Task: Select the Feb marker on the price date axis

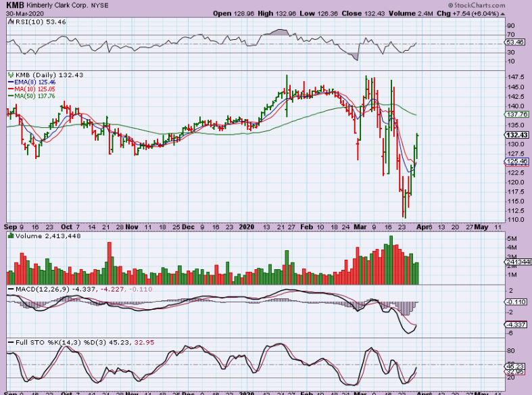Action: coord(306,227)
